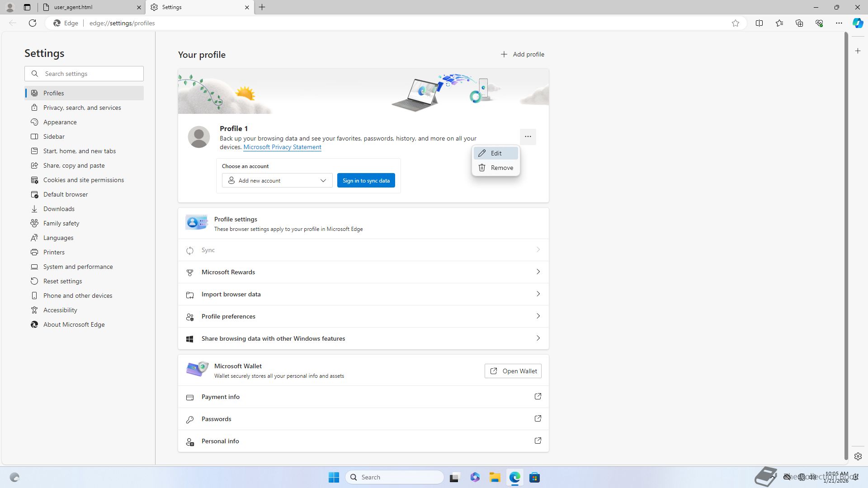868x488 pixels.
Task: Click the Browser essentials heart icon
Action: coord(819,23)
